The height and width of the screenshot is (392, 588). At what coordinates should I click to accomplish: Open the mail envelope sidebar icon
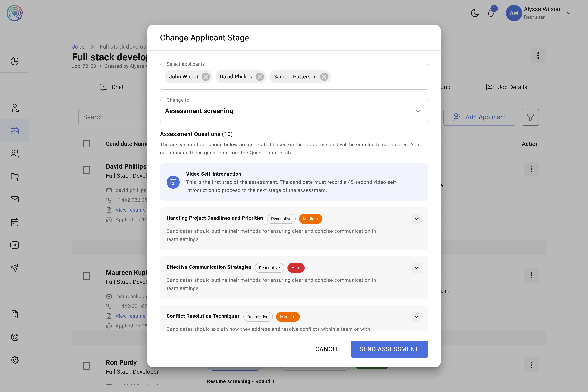[x=15, y=199]
